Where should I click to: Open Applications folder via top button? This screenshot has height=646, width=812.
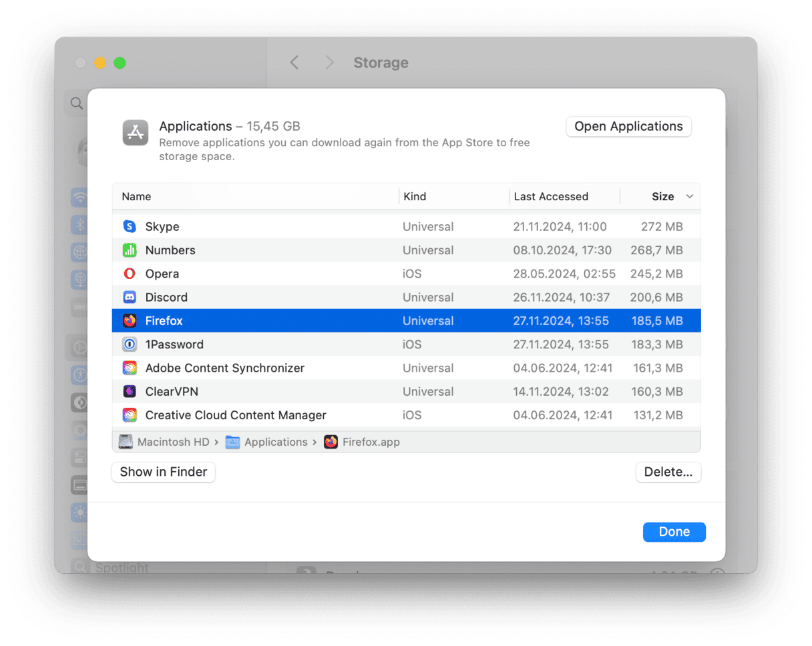(x=628, y=127)
